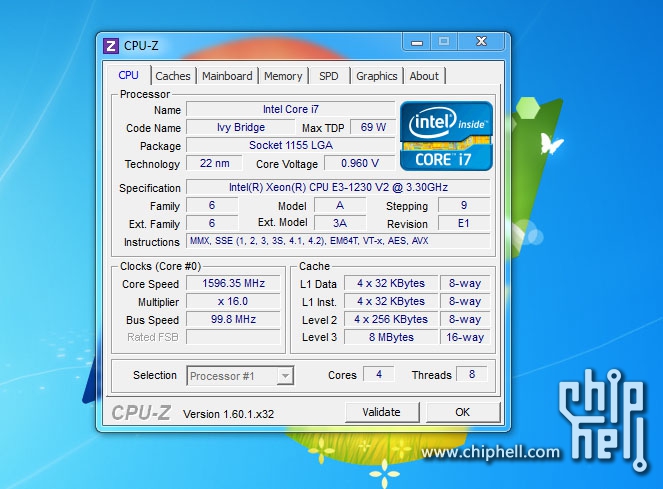Click the Level 3 '16-way' associativity value

tap(465, 337)
